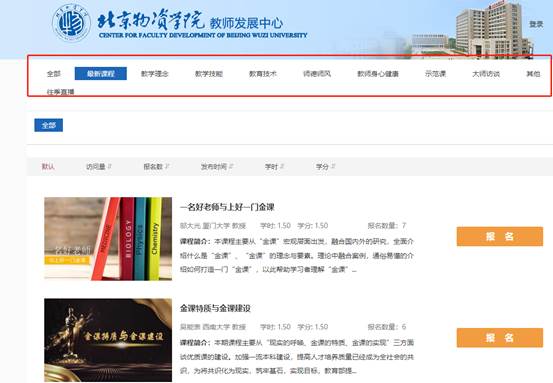Open course title 一名好老师与上好一门金课
The height and width of the screenshot is (383, 553).
point(227,207)
